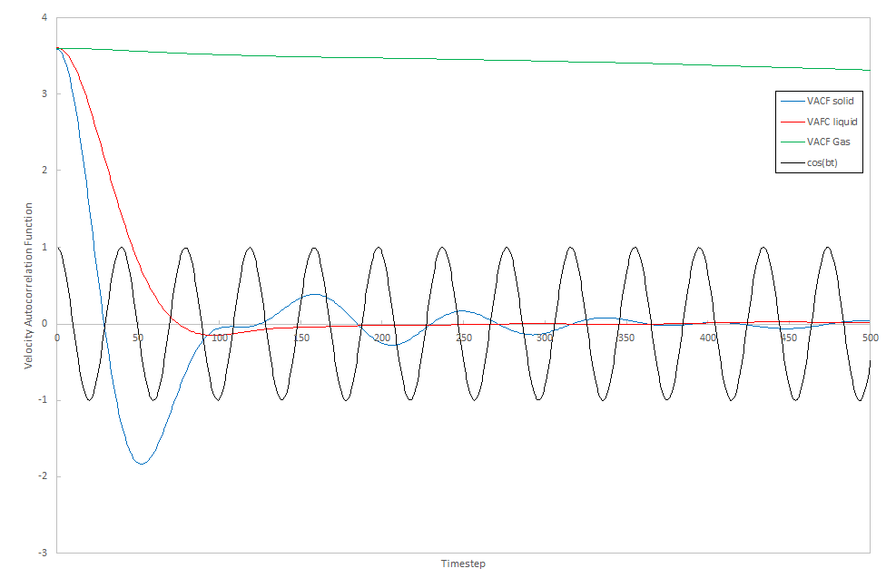Click the 'VAFC liquid' legend entry
The height and width of the screenshot is (588, 896).
click(x=820, y=122)
